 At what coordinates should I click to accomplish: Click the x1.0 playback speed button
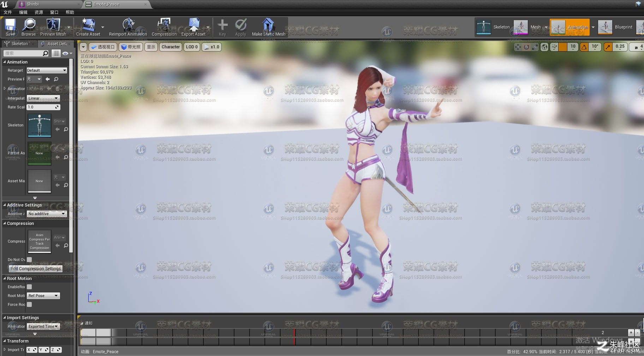point(212,47)
